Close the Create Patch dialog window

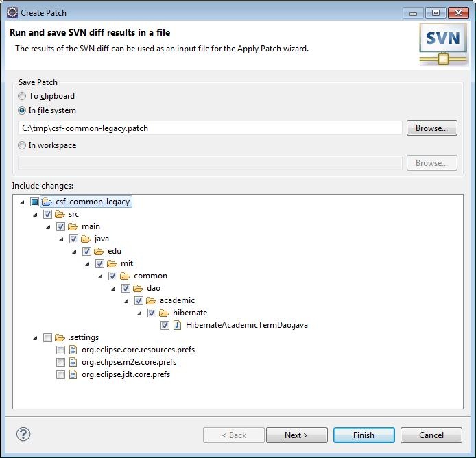pos(458,13)
